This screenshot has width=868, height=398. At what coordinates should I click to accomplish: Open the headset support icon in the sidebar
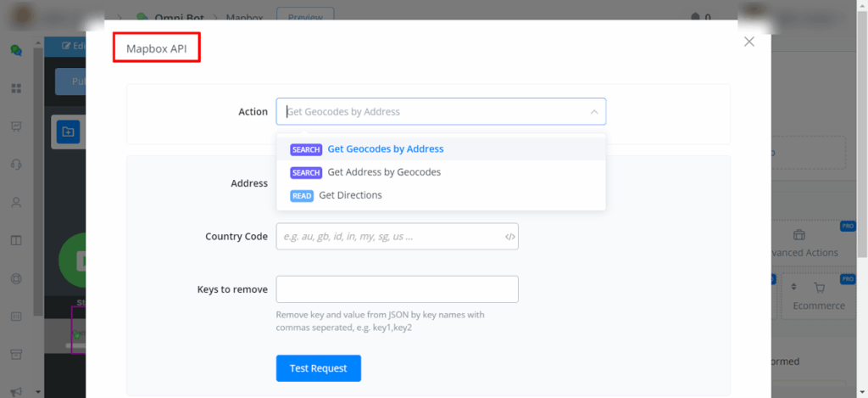coord(16,165)
